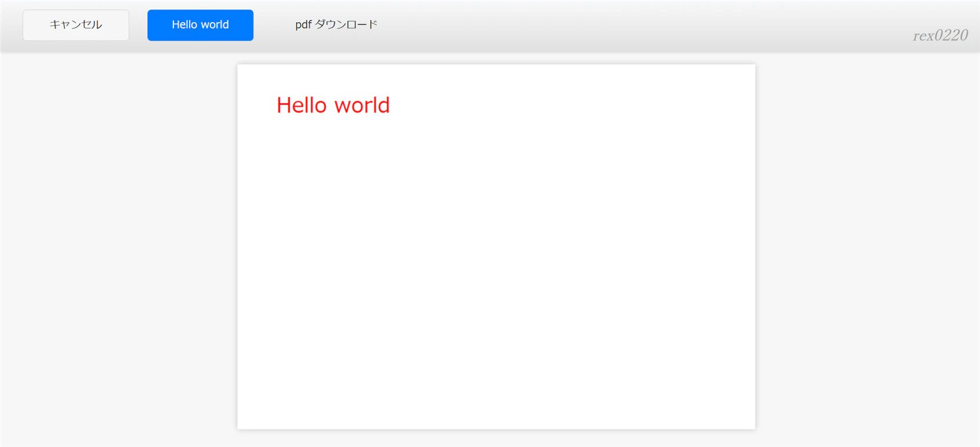Click the blue Hello world button
The width and height of the screenshot is (980, 447).
200,25
